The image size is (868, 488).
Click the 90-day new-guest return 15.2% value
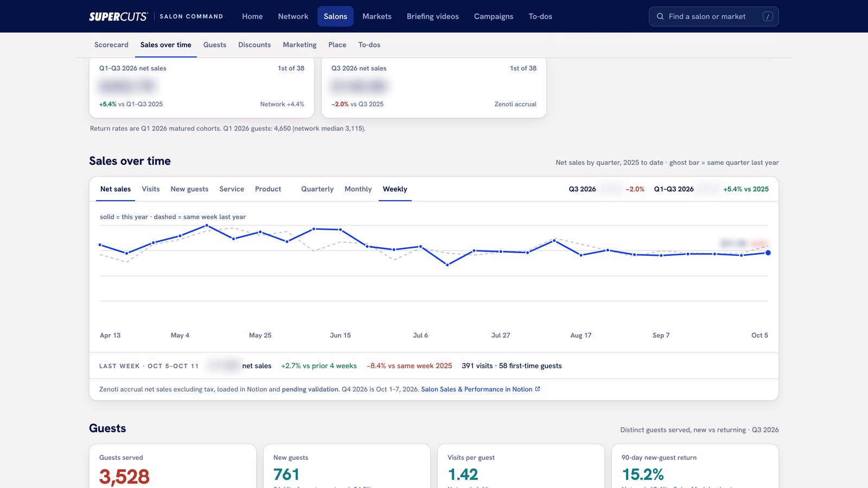point(643,474)
